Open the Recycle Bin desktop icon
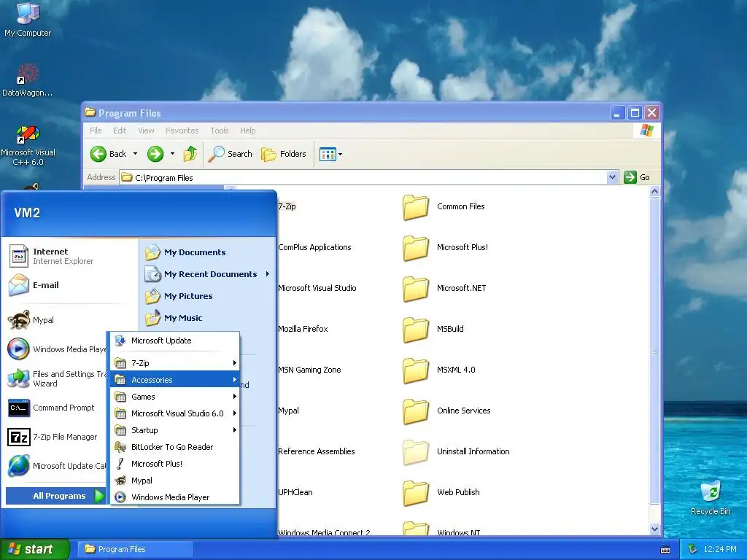The image size is (747, 560). pos(711,497)
